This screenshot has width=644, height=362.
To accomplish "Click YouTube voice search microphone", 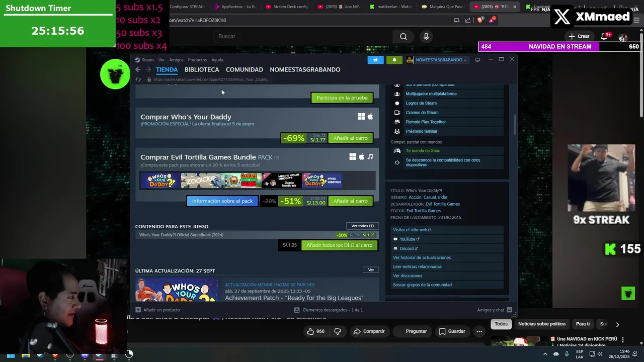I will (x=426, y=36).
